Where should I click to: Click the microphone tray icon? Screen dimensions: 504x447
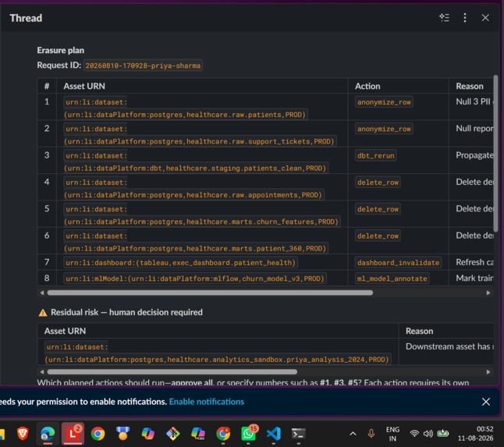coord(371,434)
